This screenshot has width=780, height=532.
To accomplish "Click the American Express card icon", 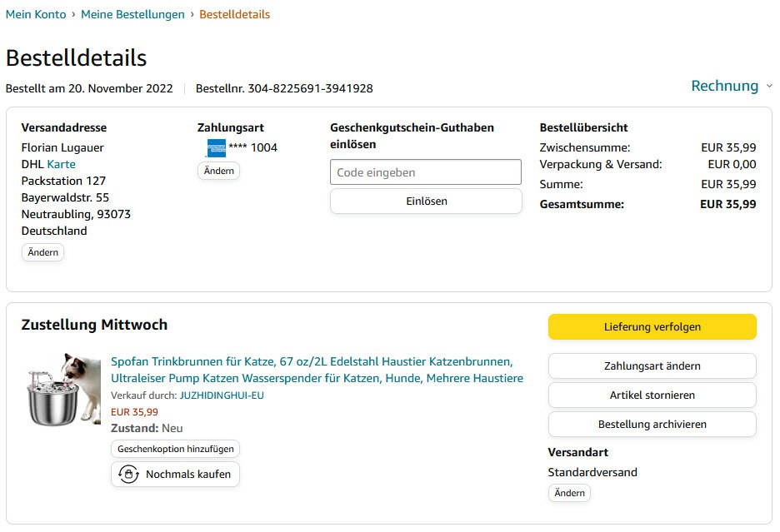I will [217, 148].
